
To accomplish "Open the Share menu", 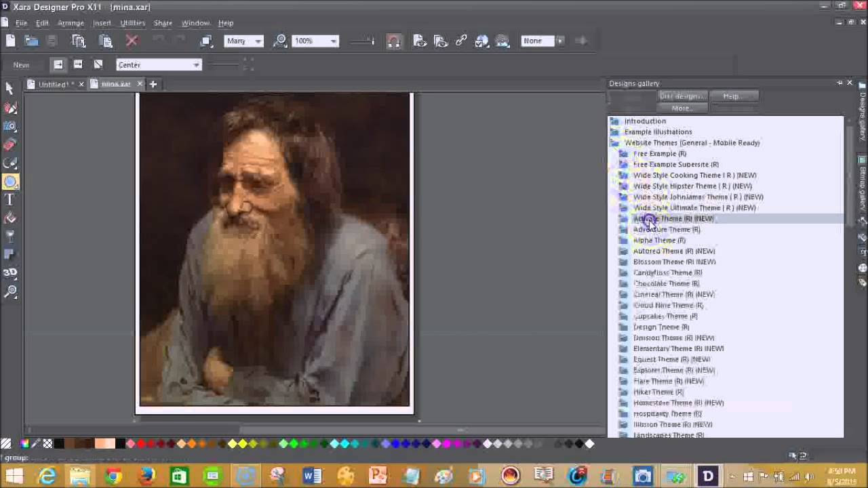I will [x=163, y=23].
